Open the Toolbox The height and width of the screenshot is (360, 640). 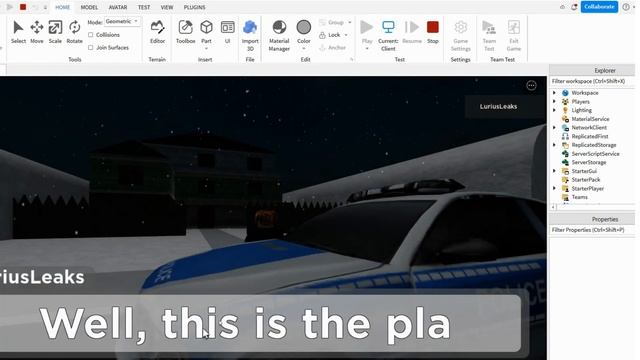[185, 32]
